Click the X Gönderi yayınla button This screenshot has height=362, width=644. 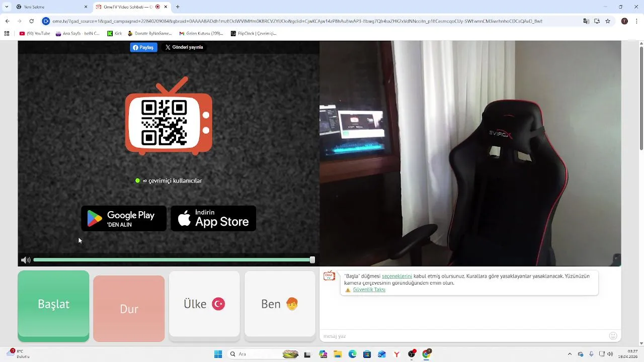[184, 47]
